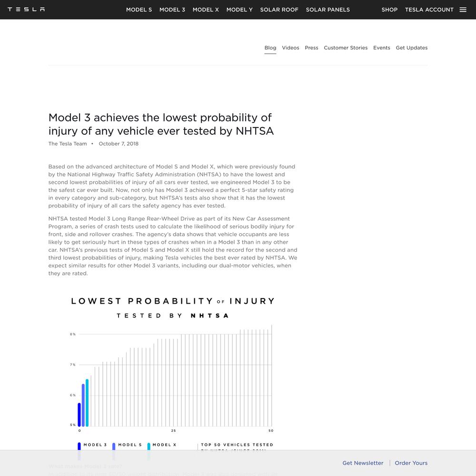Click the Tested by NHTSA subtitle
The width and height of the screenshot is (476, 476).
[x=173, y=316]
